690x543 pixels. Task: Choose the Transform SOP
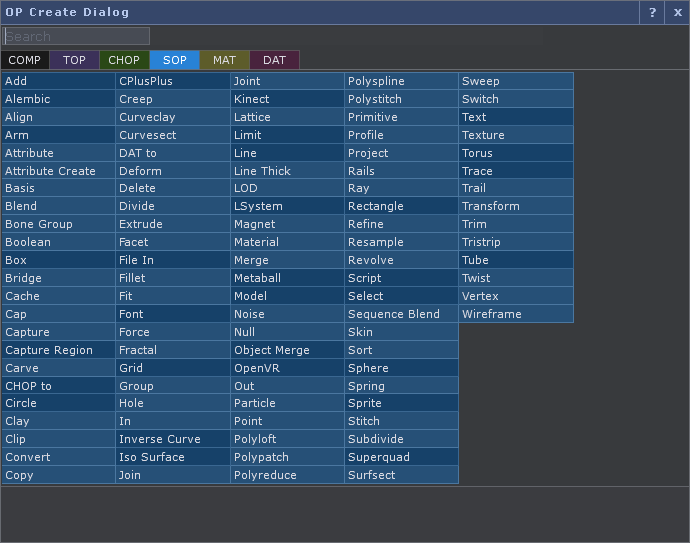[515, 206]
